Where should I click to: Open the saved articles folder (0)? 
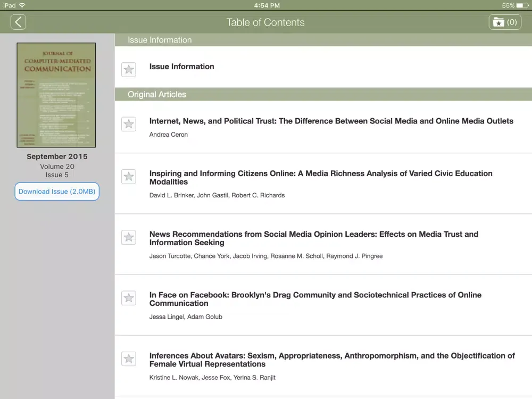505,22
